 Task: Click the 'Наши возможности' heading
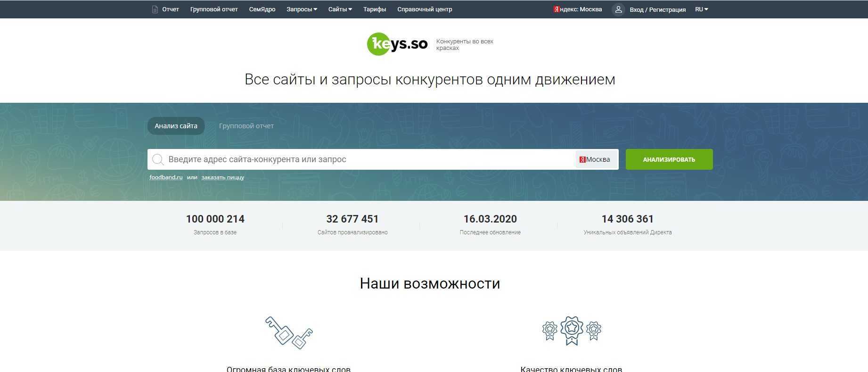(430, 283)
